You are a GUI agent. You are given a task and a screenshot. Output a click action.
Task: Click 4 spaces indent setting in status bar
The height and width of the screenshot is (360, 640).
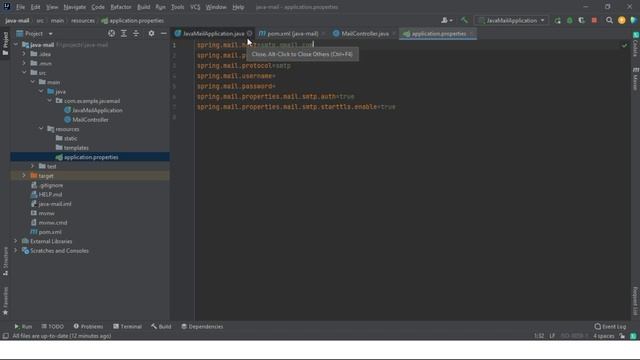(604, 336)
